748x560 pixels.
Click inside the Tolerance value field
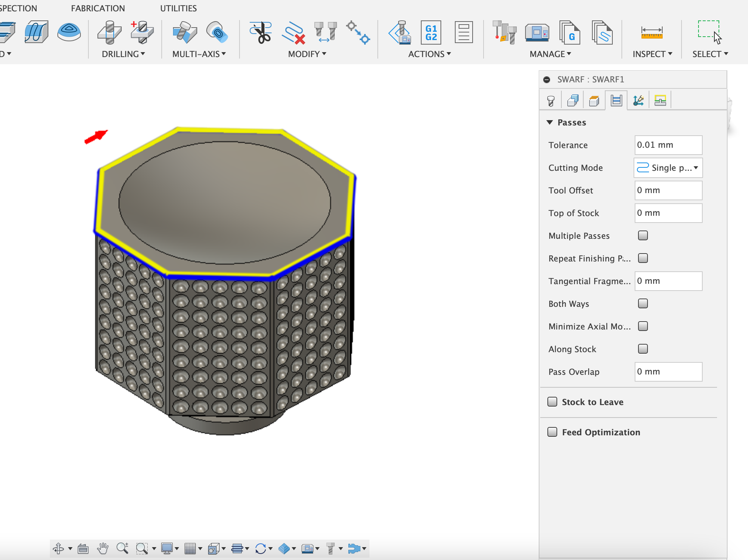[x=668, y=145]
